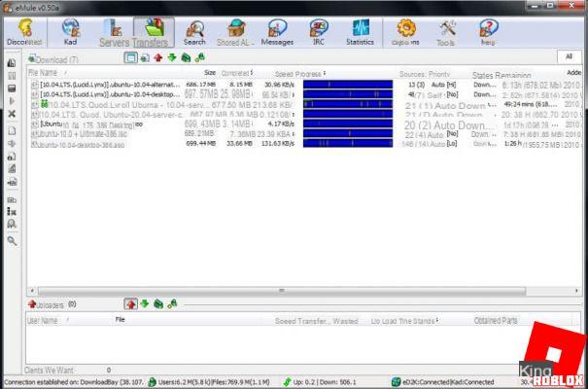The image size is (588, 389).
Task: Click the eD2K Connected Kad Connected status
Action: coord(443,382)
